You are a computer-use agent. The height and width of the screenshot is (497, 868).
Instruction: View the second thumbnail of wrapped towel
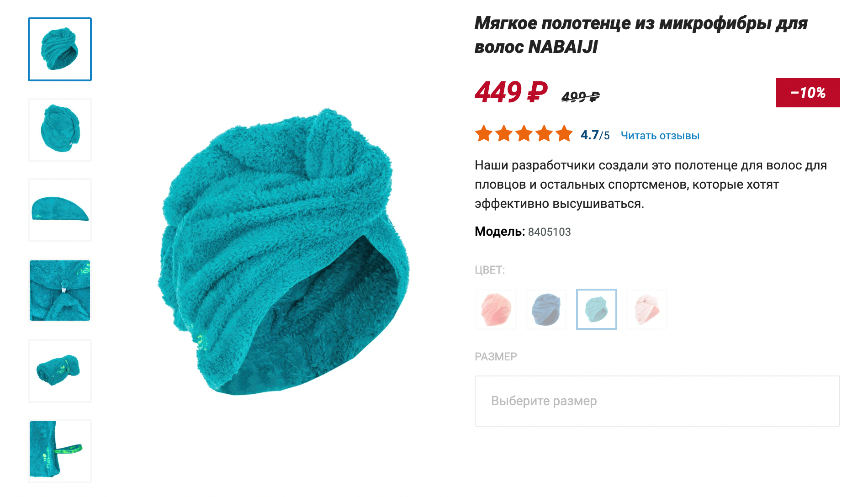(x=60, y=130)
